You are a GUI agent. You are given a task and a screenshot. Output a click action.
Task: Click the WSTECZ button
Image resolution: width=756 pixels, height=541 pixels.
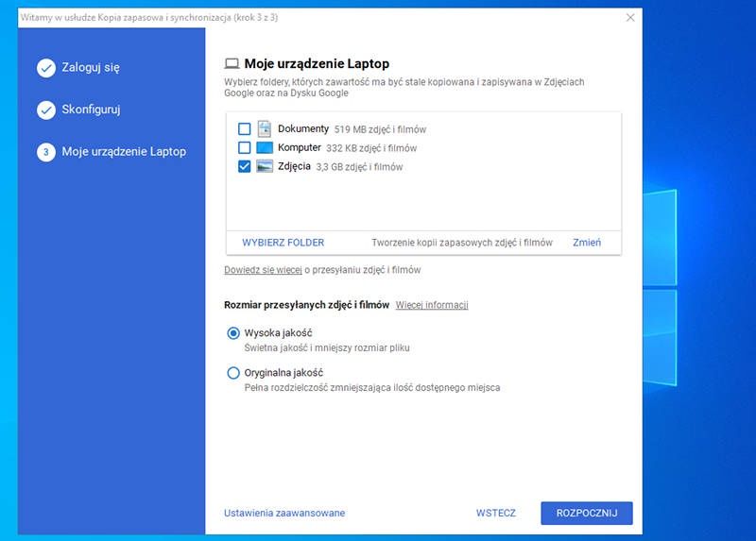(x=496, y=513)
